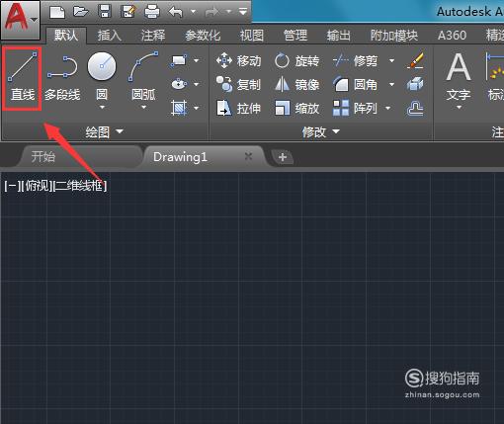
Task: Switch to the 插入 ribbon tab
Action: tap(110, 35)
